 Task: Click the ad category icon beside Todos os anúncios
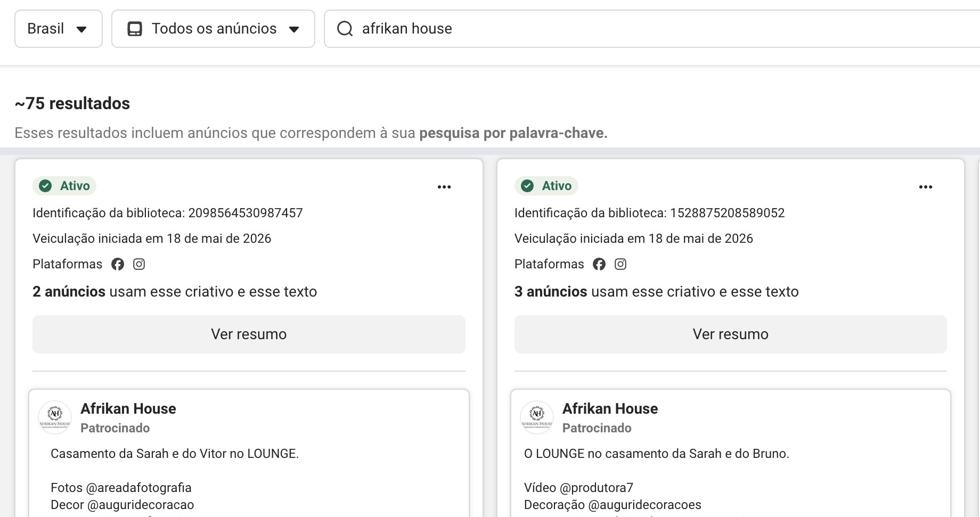(x=135, y=29)
